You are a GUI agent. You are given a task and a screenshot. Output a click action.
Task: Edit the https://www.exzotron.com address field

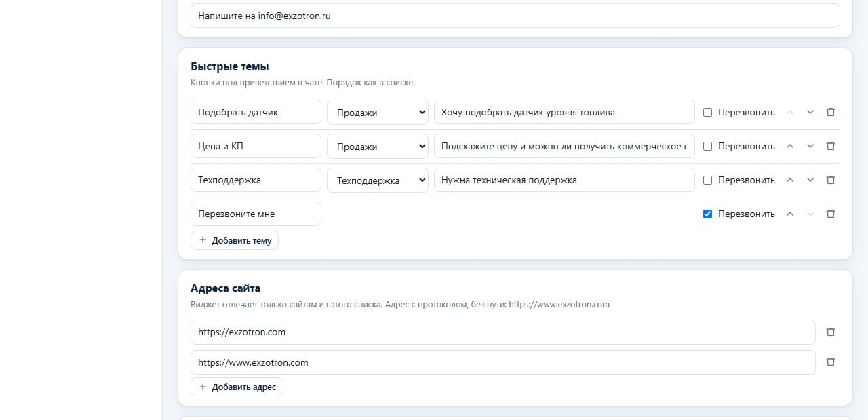503,362
